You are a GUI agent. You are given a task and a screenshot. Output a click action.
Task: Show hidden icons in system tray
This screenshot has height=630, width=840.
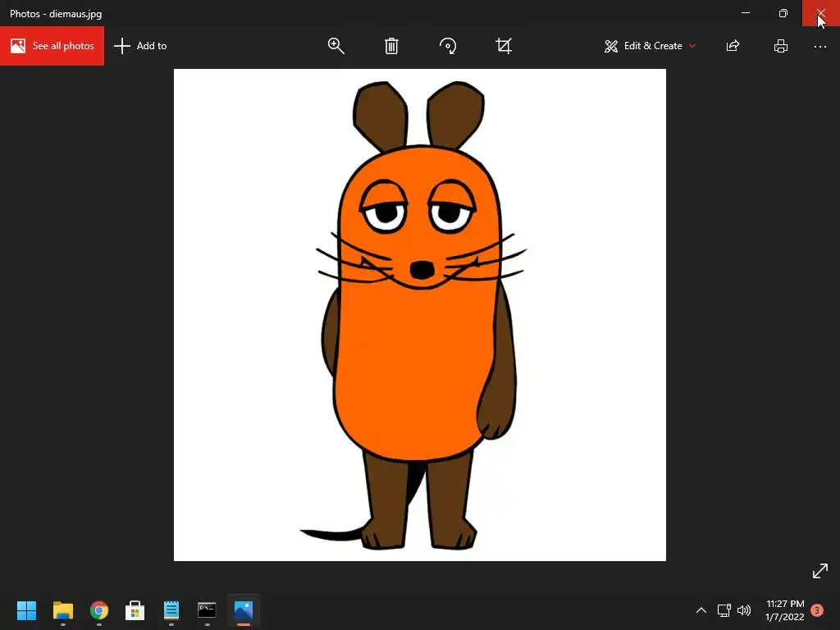coord(701,610)
